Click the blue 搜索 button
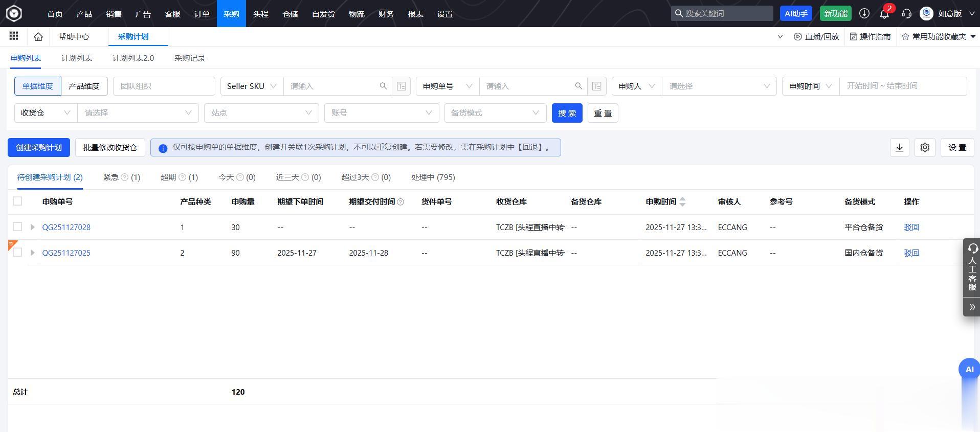The height and width of the screenshot is (432, 980). coord(567,112)
